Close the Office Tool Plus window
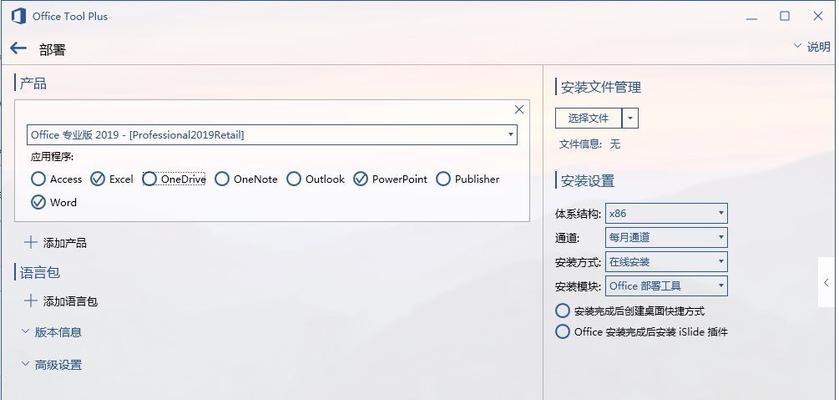 click(x=818, y=16)
